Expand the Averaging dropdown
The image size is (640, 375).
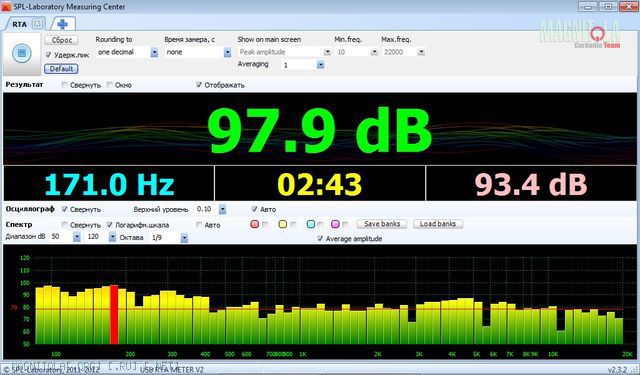pos(320,65)
